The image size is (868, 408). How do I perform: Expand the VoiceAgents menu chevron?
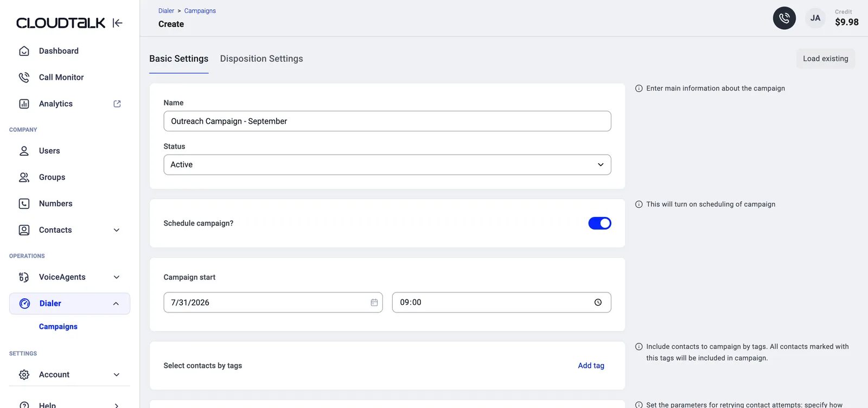[117, 277]
